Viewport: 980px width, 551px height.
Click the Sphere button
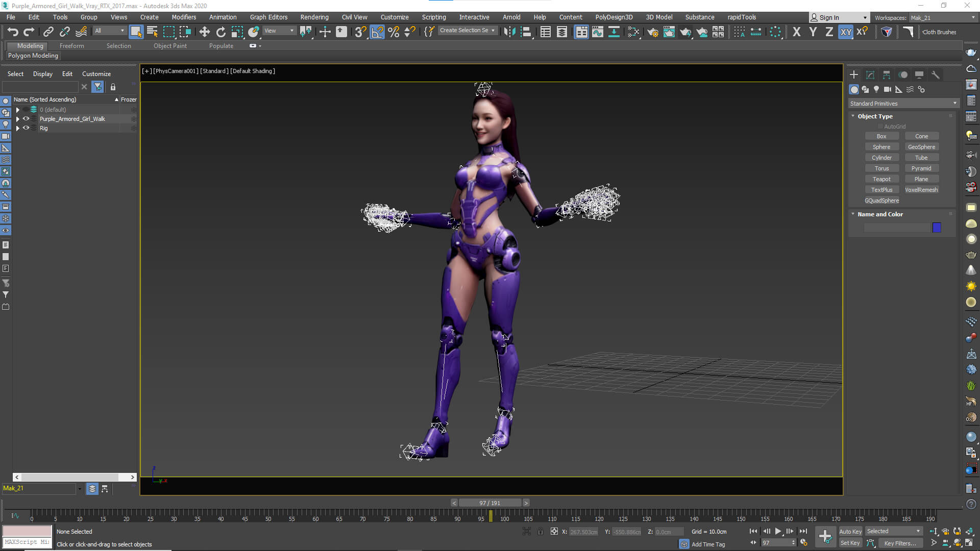(881, 147)
